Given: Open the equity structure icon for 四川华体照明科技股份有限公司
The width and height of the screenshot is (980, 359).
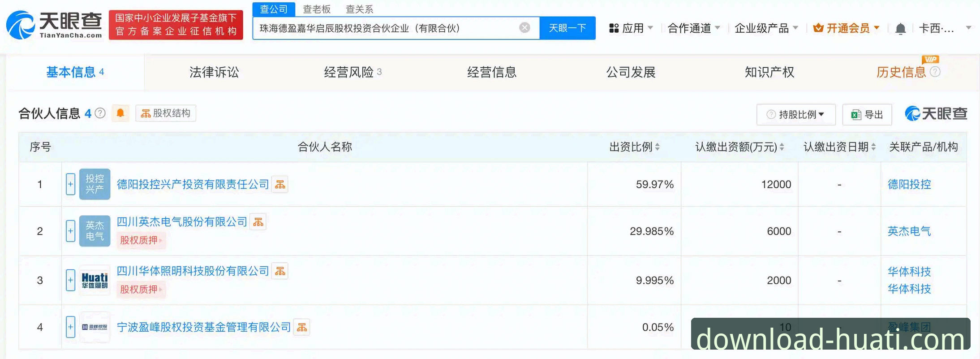Looking at the screenshot, I should 280,271.
